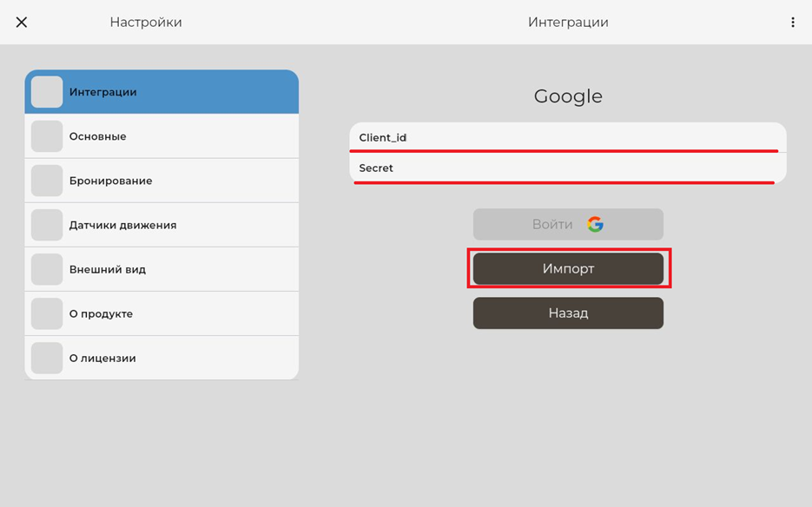Click the placeholder icon beside Основные
812x507 pixels.
pyautogui.click(x=47, y=136)
